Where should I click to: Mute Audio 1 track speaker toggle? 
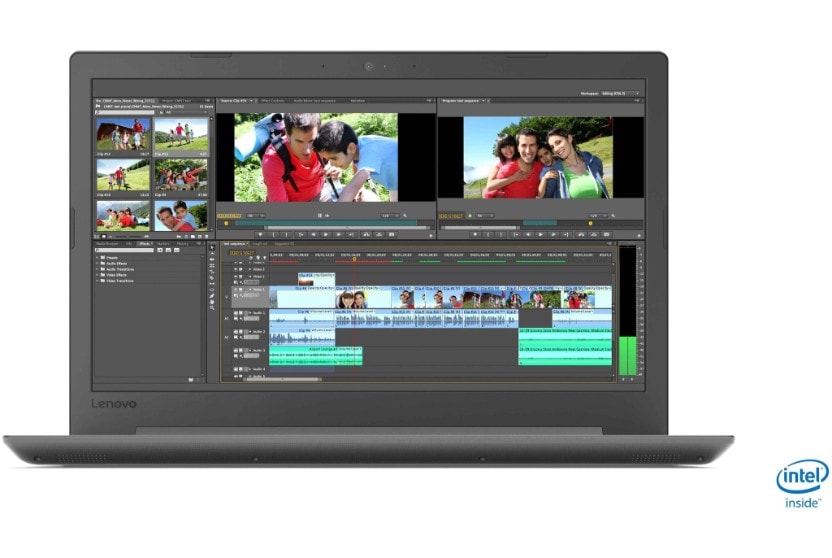click(x=236, y=313)
